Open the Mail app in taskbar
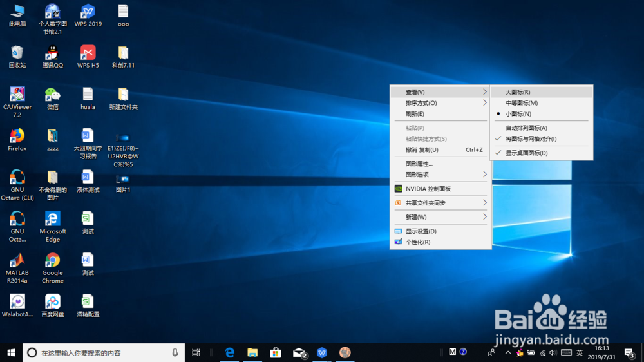The image size is (644, 362). pyautogui.click(x=299, y=352)
